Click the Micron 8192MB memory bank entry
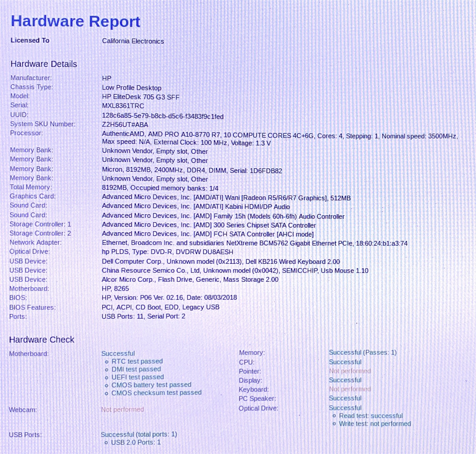 (192, 170)
